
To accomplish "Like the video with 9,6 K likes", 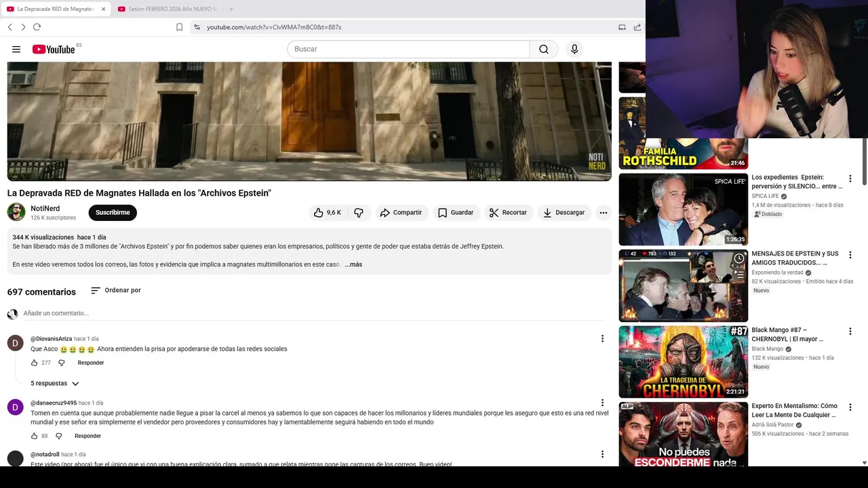I will pyautogui.click(x=328, y=213).
